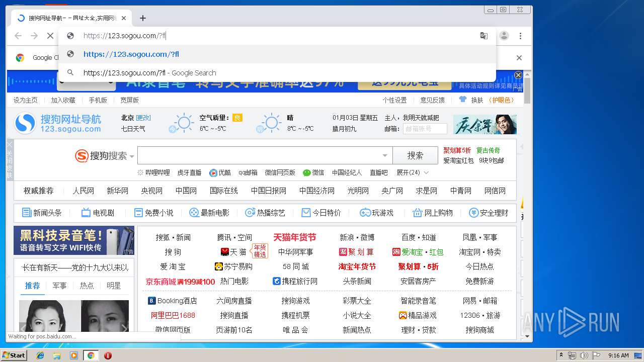Open Booking酒店 link
Viewport: 644px width, 362px height.
click(x=173, y=301)
